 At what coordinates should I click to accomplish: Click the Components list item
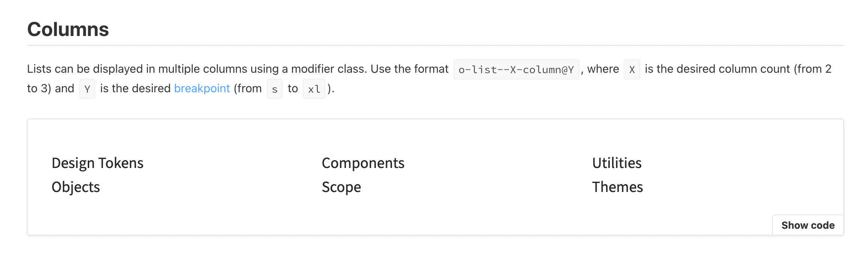pyautogui.click(x=363, y=163)
